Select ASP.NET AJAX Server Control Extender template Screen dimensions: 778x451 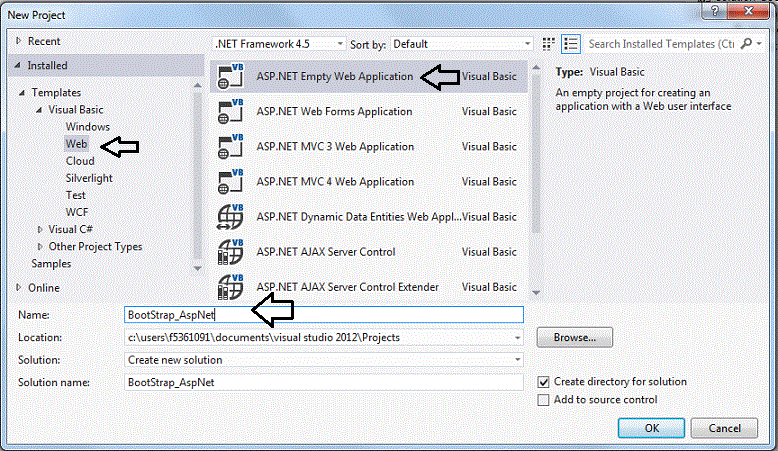pyautogui.click(x=369, y=287)
